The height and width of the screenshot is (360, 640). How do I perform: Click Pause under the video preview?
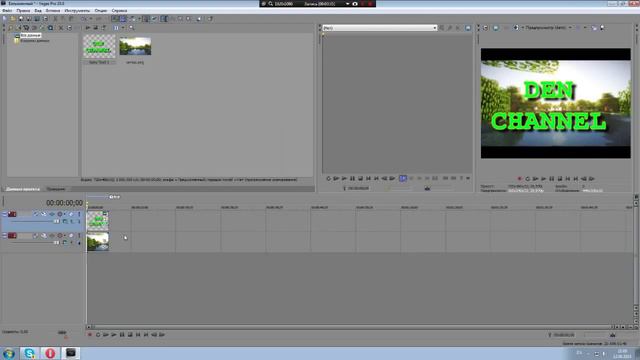click(x=552, y=179)
